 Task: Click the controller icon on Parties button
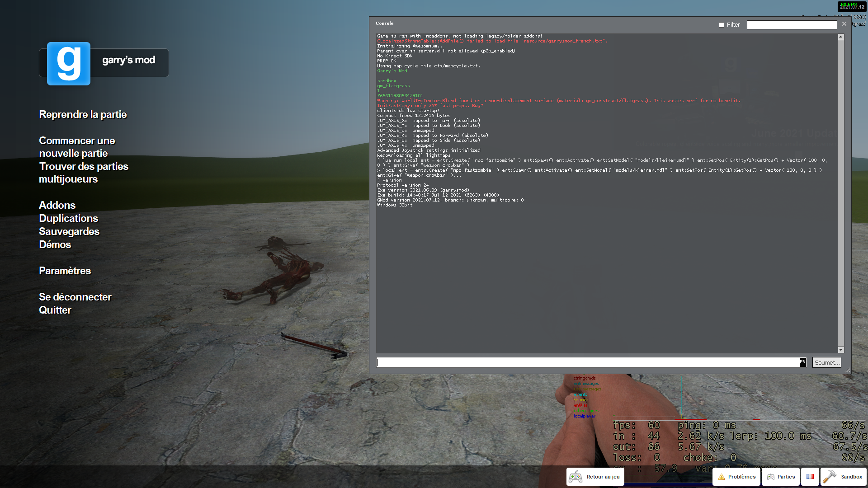(x=771, y=477)
